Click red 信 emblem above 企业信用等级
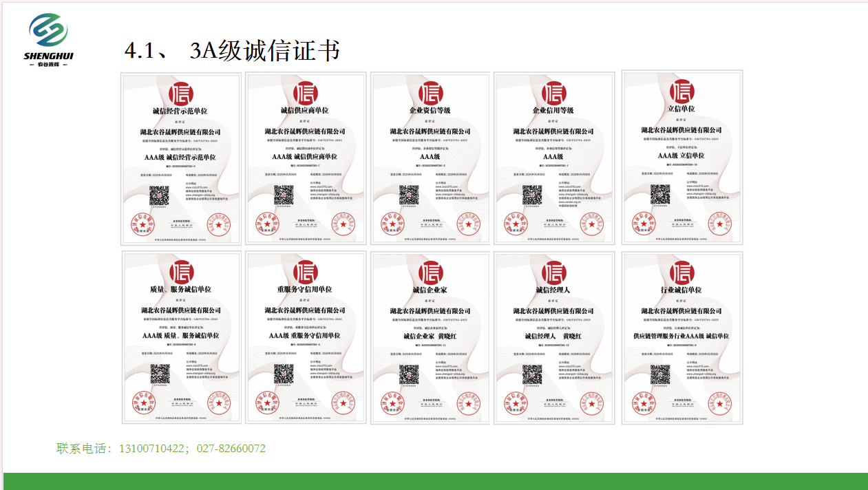Screen dimensions: 868x490 coord(553,93)
